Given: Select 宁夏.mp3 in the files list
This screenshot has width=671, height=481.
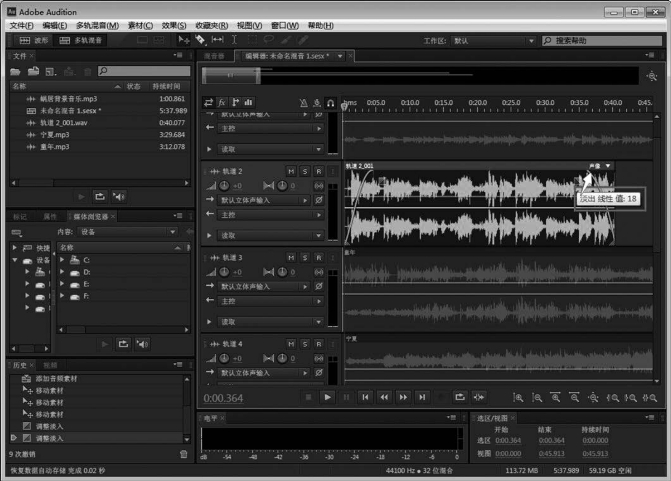Looking at the screenshot, I should tap(55, 134).
